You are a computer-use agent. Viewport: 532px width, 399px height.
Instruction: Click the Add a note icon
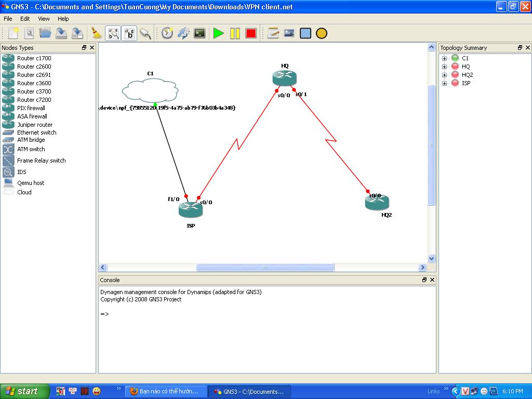point(273,33)
